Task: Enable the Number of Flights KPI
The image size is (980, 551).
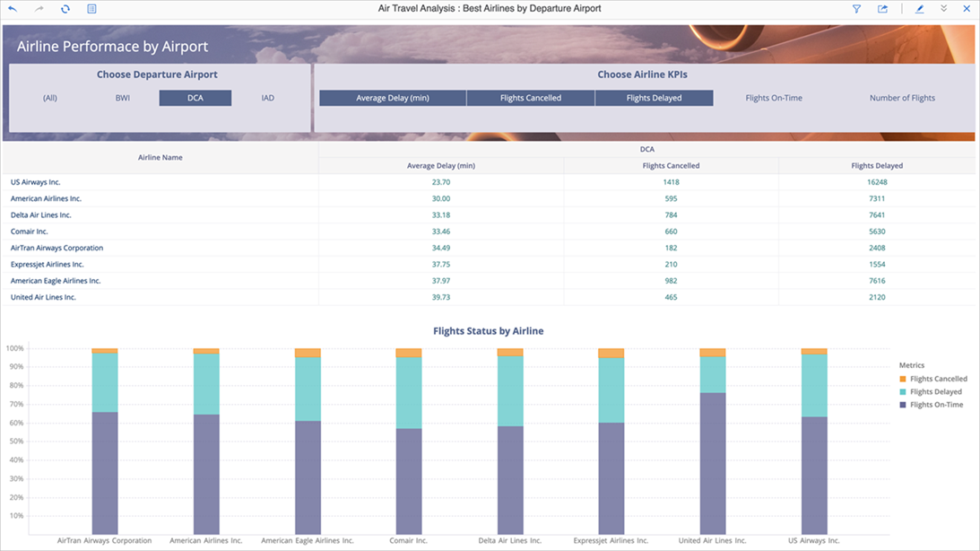Action: point(902,98)
